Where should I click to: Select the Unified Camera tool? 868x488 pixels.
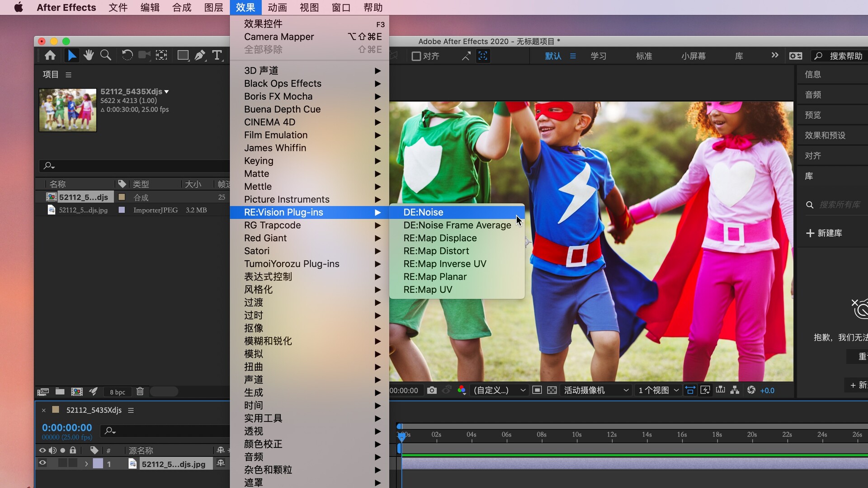point(144,56)
